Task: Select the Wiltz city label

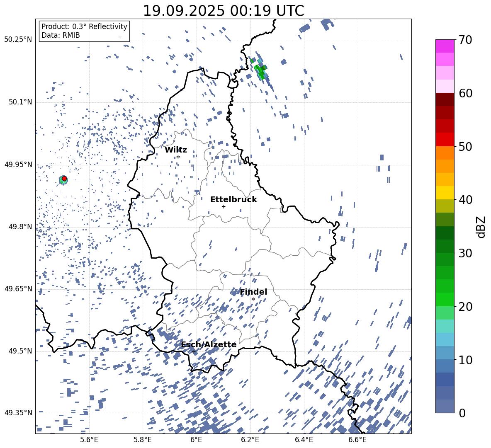Action: [176, 150]
